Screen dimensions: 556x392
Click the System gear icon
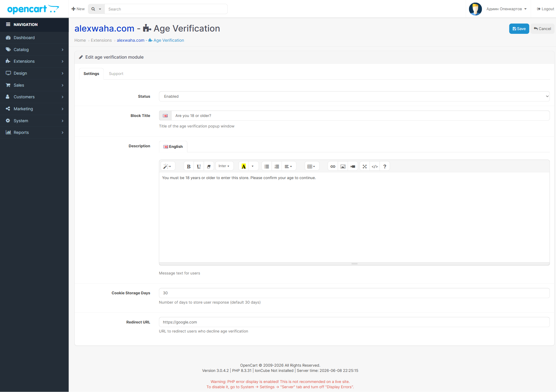pos(8,120)
